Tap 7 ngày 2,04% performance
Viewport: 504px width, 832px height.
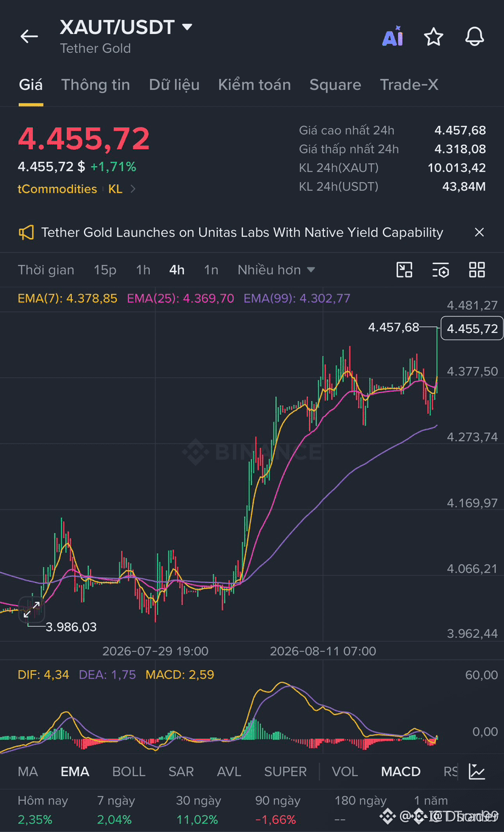116,810
